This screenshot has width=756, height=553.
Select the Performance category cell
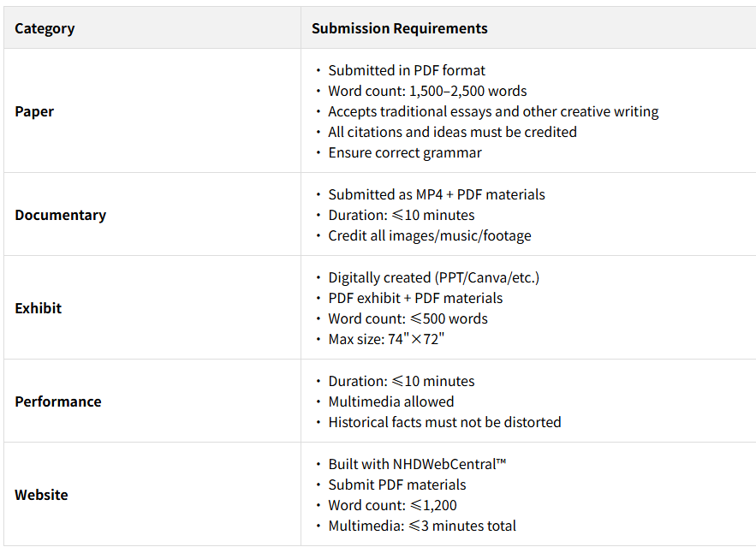pos(57,401)
